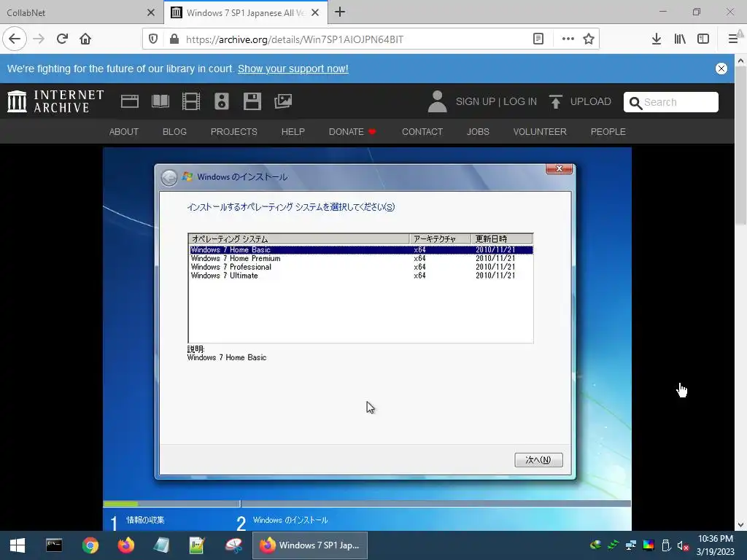Open the clock showing 10:36 PM
Viewport: 747px width, 560px height.
[x=715, y=545]
